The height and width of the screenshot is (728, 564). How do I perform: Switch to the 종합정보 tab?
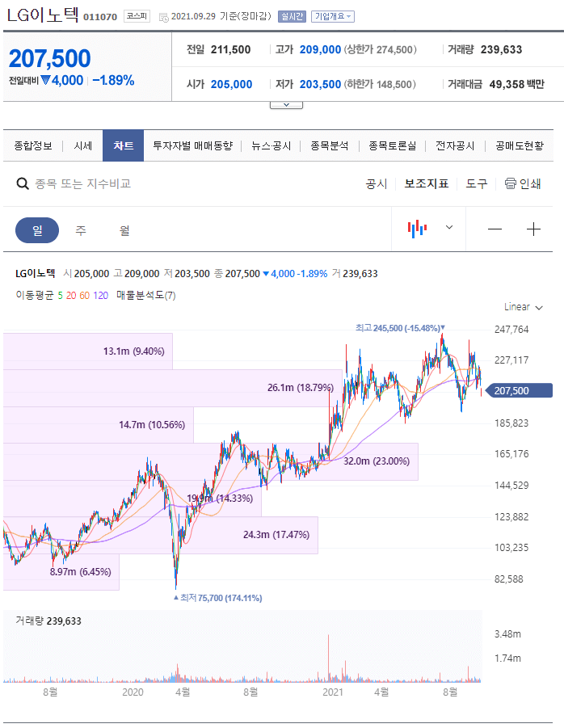coord(33,145)
